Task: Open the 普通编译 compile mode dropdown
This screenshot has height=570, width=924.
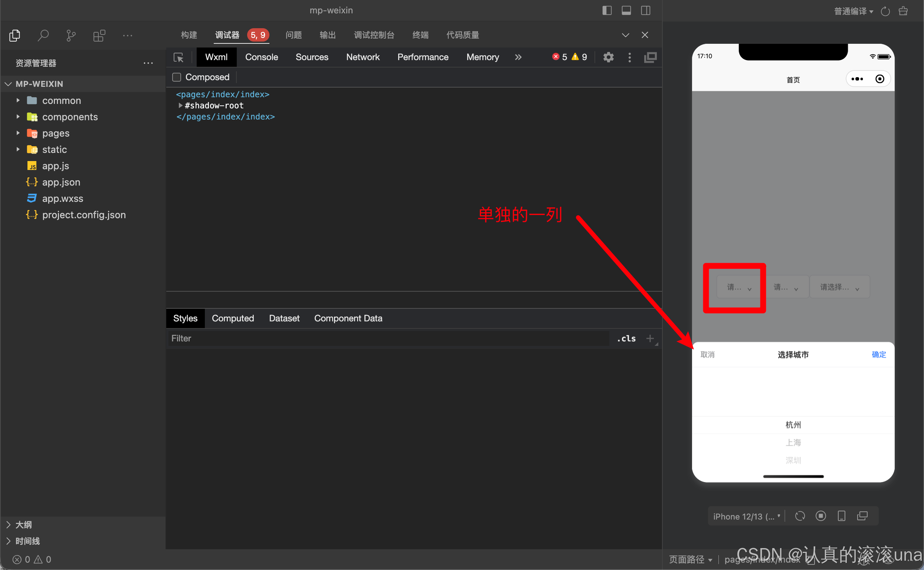Action: pos(853,11)
